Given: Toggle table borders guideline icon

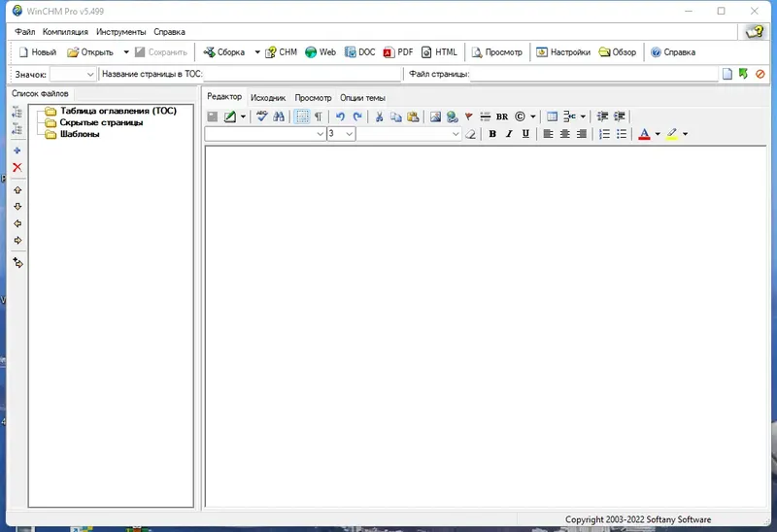Looking at the screenshot, I should [x=302, y=116].
